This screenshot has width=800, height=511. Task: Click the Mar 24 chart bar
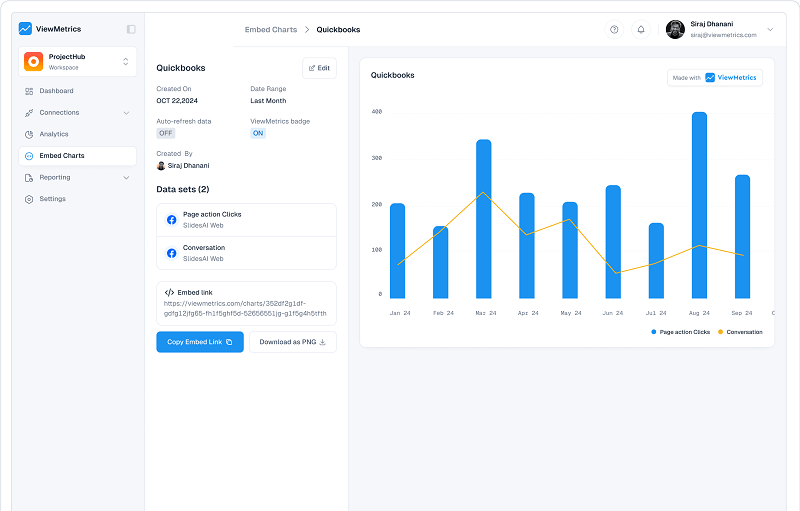click(484, 219)
